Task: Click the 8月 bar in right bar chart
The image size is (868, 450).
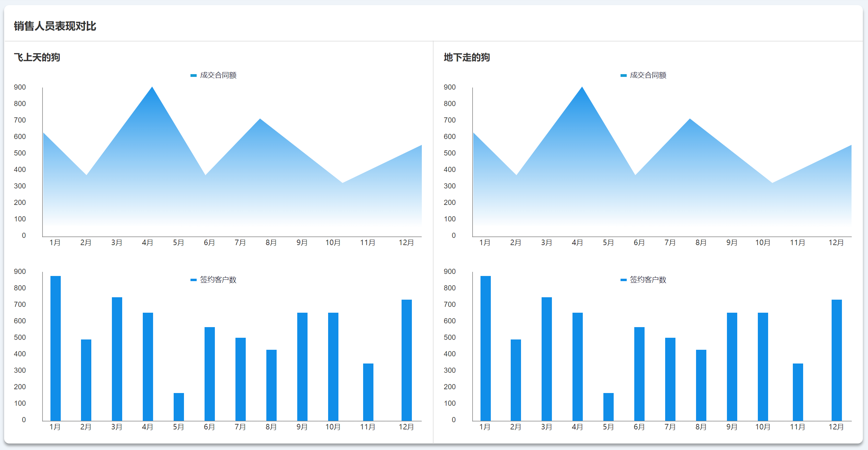Action: (701, 385)
